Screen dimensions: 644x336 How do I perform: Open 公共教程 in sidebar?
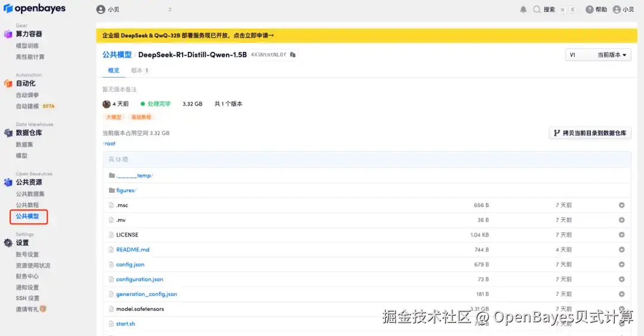point(27,205)
